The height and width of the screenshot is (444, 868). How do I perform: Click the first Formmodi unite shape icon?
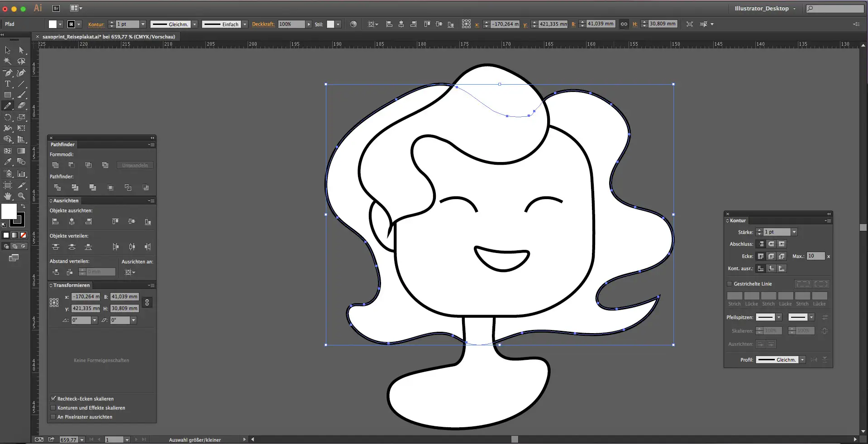tap(56, 165)
